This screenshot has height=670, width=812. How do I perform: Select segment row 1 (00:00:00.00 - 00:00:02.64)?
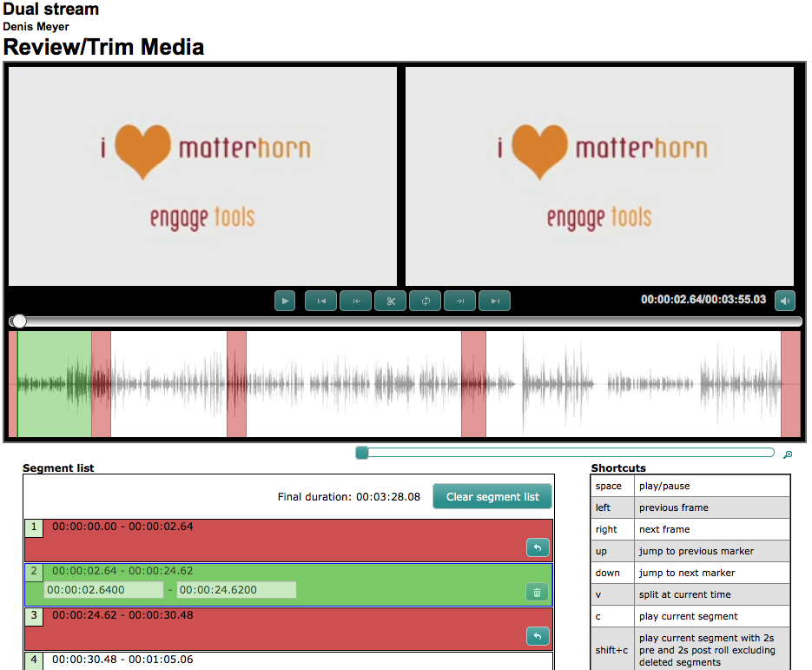pos(289,540)
